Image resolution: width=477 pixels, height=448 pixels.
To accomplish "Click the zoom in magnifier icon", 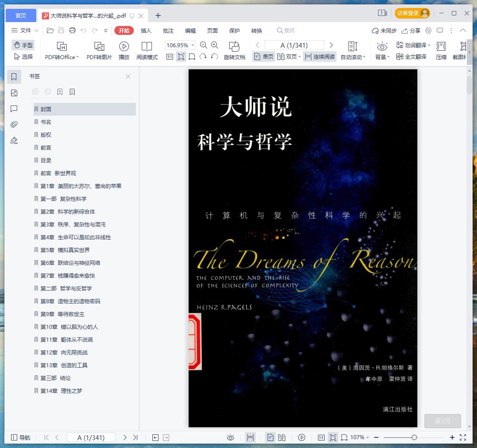I will 215,45.
